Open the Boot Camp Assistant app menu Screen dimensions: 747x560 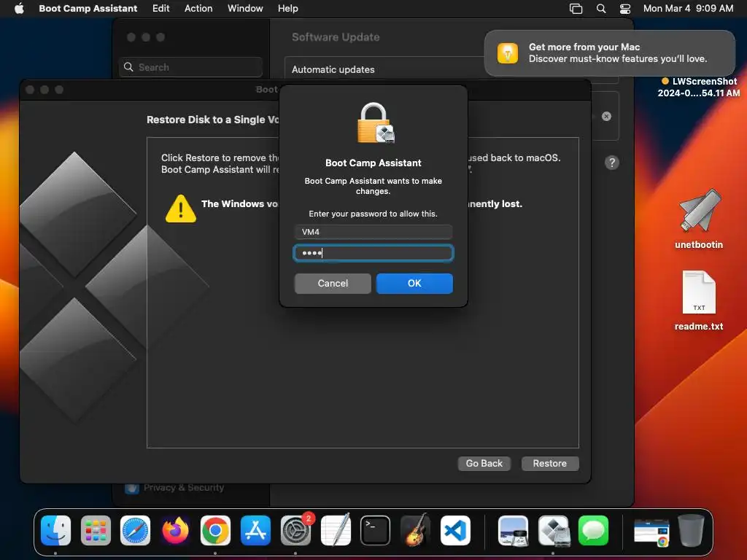point(88,8)
